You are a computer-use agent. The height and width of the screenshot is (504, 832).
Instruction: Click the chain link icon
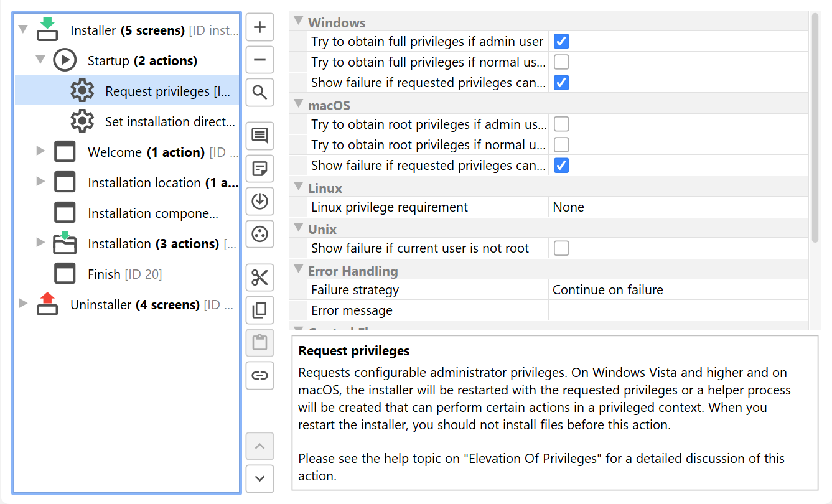pos(259,375)
